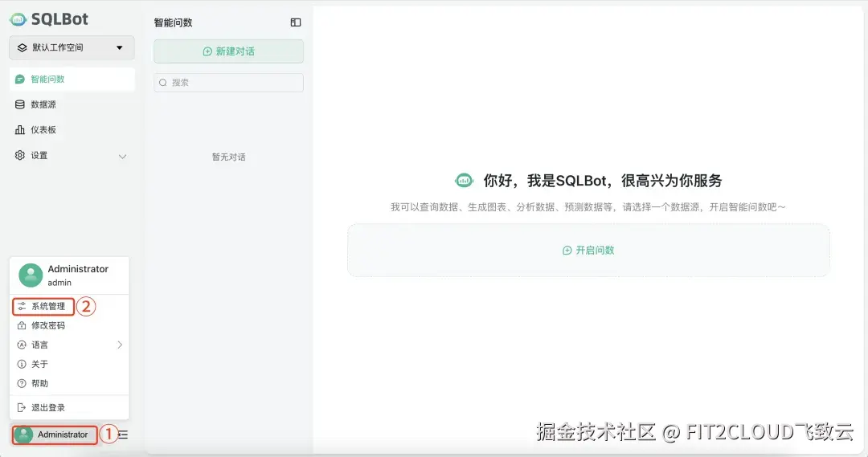Click the 新建对话 button
The image size is (868, 457).
pyautogui.click(x=228, y=51)
